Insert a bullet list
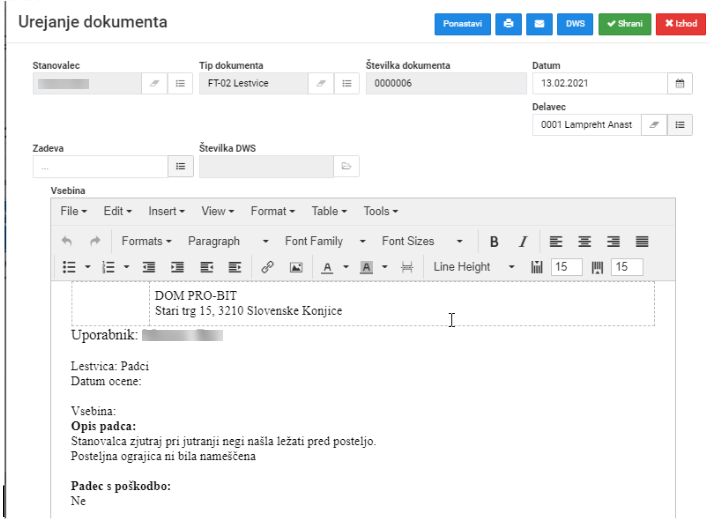Viewport: 708px width, 527px height. (x=69, y=267)
